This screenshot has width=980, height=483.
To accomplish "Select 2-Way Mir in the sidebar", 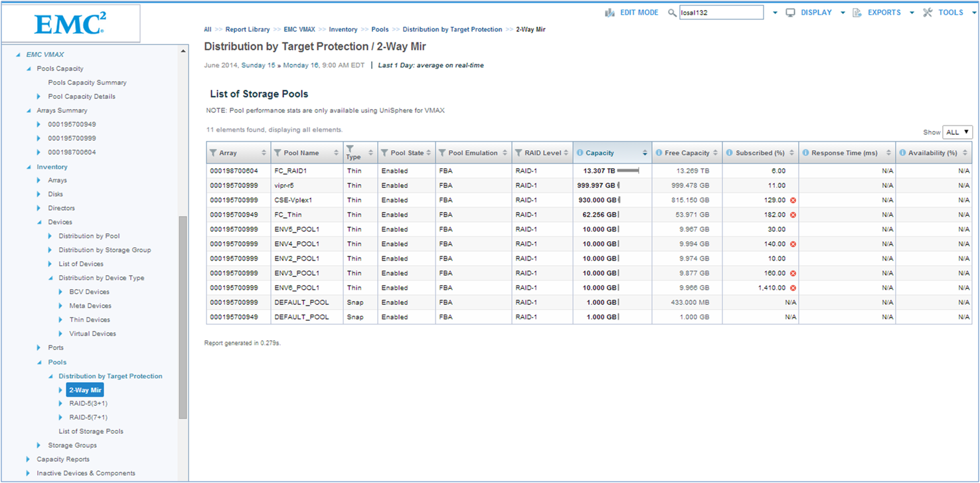I will [85, 390].
